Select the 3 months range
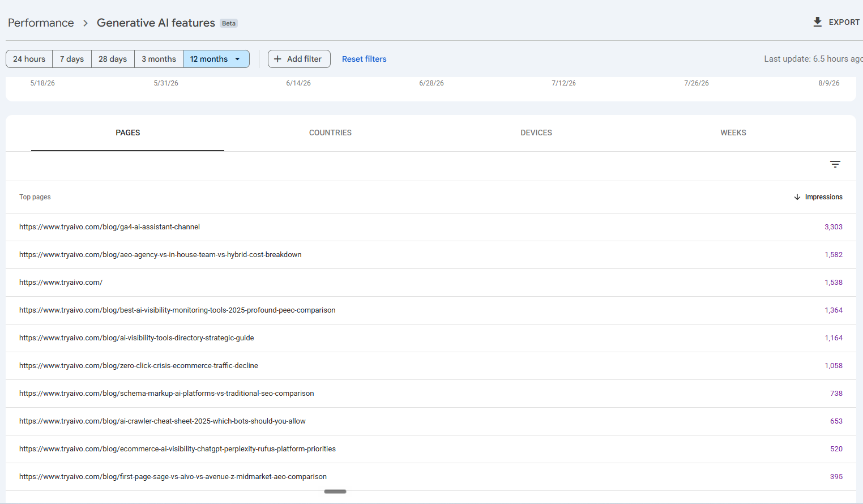This screenshot has width=863, height=504. click(159, 59)
